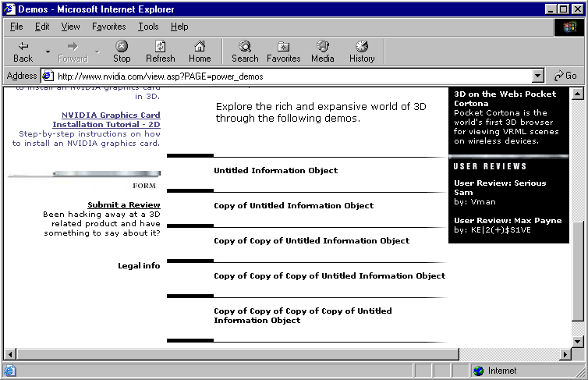Open the Edit menu
Viewport: 588px width, 380px height.
click(x=42, y=27)
